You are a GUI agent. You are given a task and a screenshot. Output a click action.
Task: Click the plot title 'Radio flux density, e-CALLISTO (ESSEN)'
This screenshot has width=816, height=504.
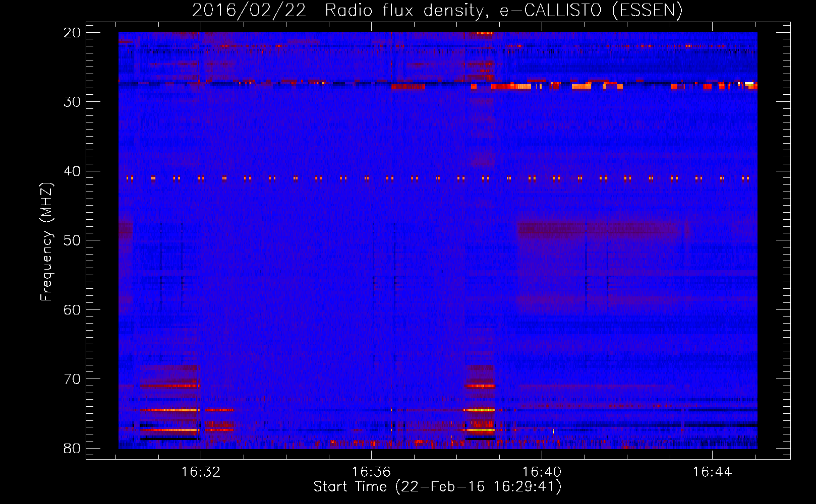click(x=503, y=11)
